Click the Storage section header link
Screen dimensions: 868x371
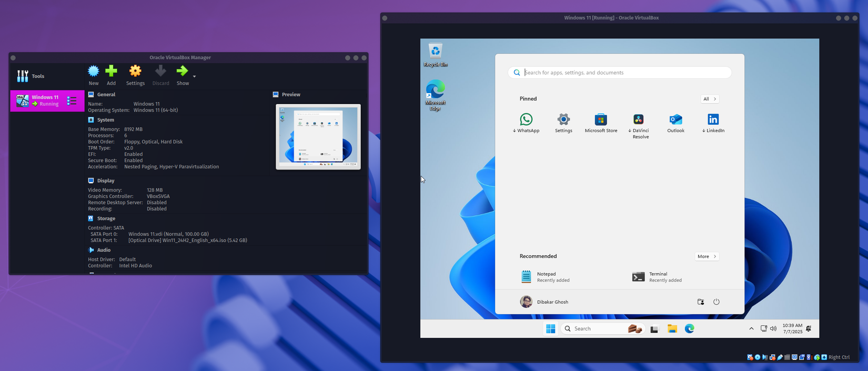click(106, 218)
